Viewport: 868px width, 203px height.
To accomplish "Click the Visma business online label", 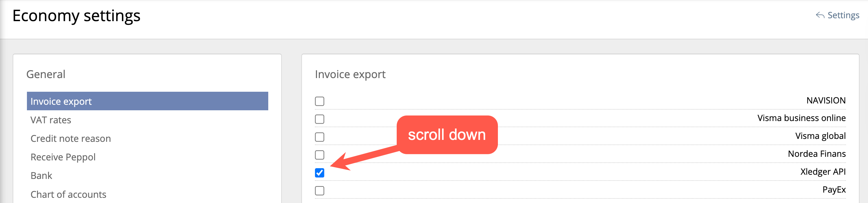I will click(x=801, y=118).
